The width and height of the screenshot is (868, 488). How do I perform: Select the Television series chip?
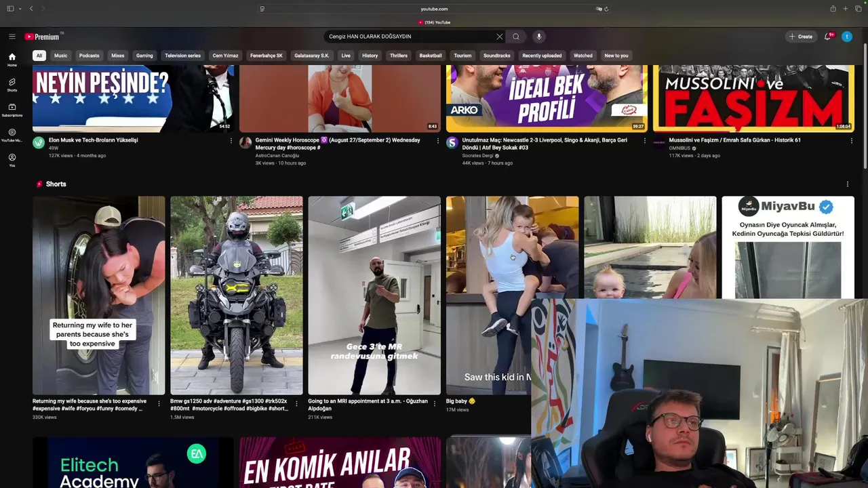pos(183,56)
